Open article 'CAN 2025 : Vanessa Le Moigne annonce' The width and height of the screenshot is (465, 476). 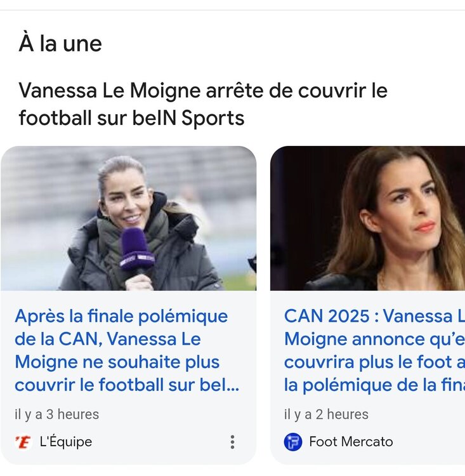point(374,316)
